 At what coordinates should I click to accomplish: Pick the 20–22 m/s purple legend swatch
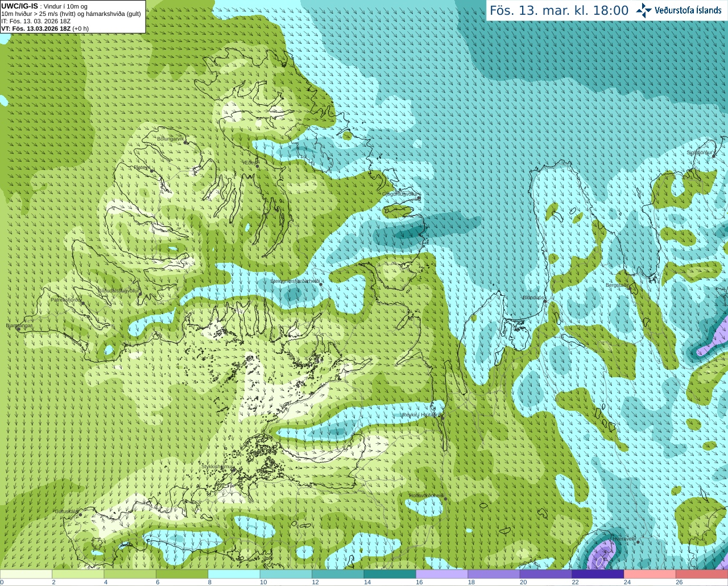(546, 574)
